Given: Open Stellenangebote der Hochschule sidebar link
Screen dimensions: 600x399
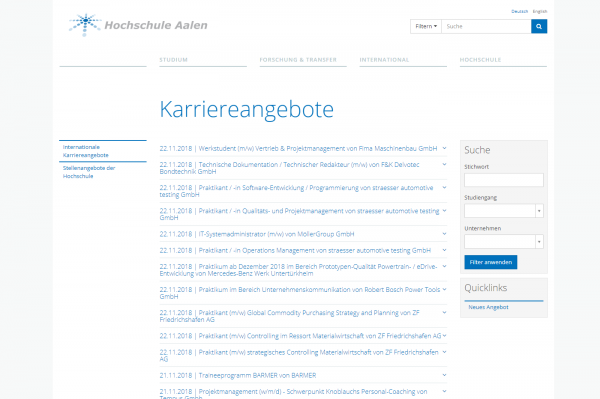Looking at the screenshot, I should (89, 172).
